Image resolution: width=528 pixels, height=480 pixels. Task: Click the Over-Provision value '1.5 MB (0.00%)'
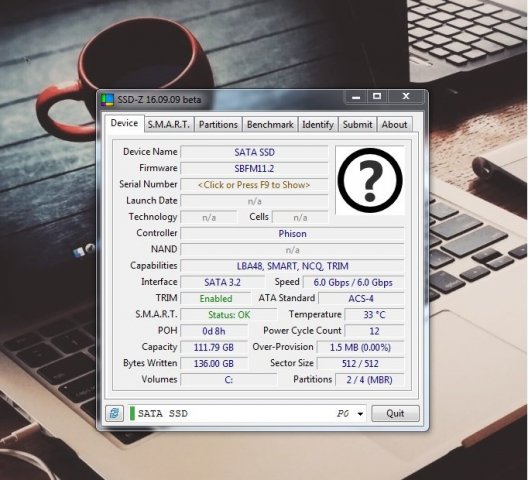[x=360, y=347]
